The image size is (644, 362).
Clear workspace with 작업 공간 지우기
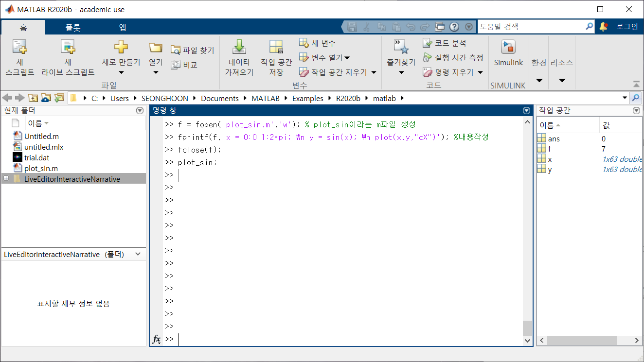333,72
